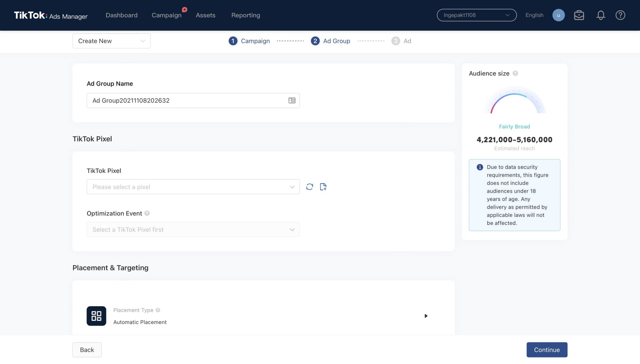Image resolution: width=640 pixels, height=364 pixels.
Task: Click the Back button
Action: pyautogui.click(x=87, y=350)
